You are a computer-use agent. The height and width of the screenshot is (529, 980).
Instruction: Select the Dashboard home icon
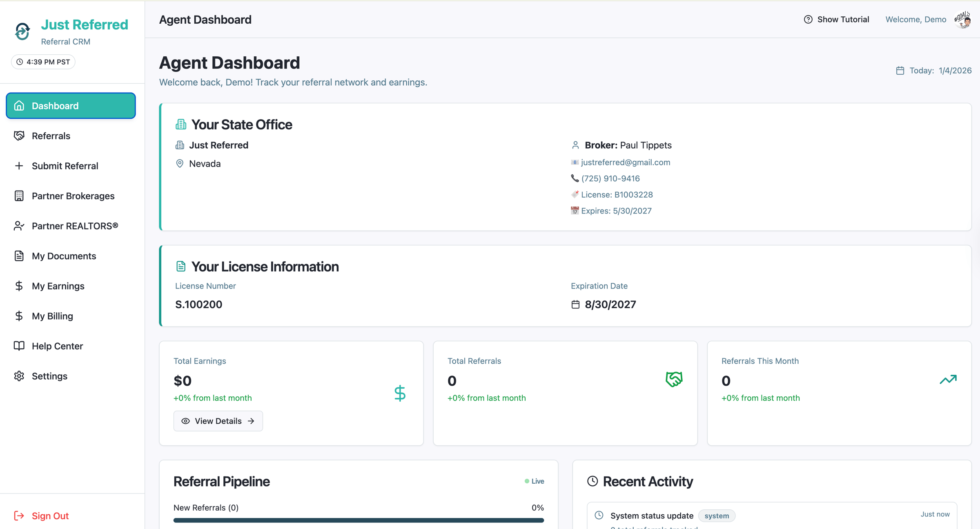tap(19, 105)
